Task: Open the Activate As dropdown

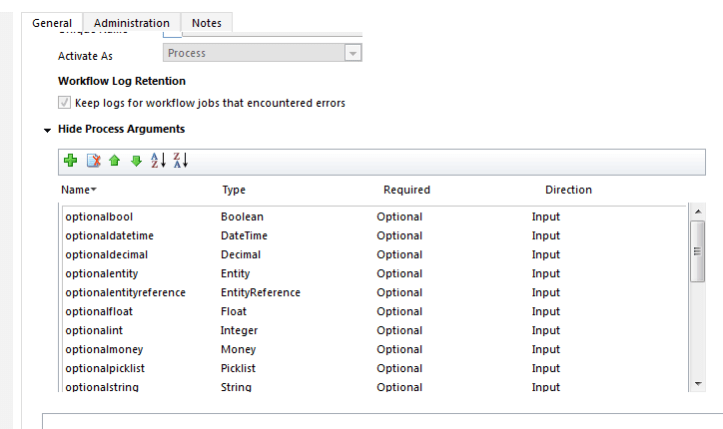Action: coord(353,53)
